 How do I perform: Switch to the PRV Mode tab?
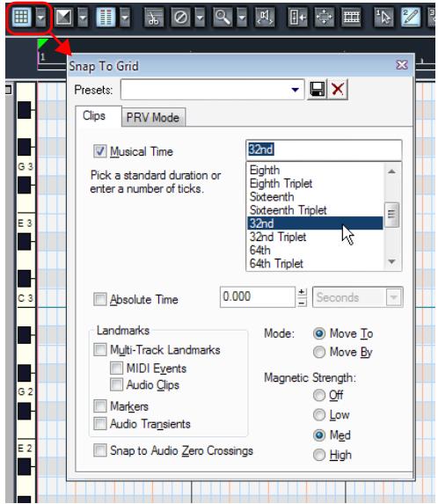point(153,117)
